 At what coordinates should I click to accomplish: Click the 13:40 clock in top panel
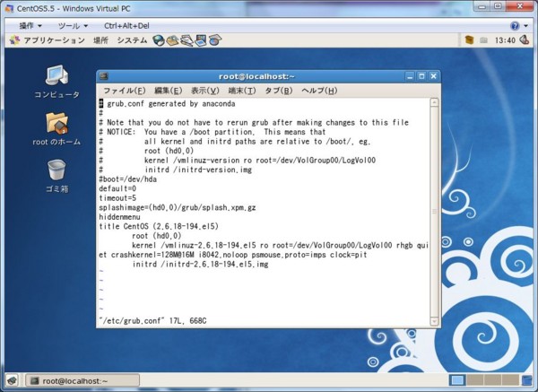(x=505, y=40)
